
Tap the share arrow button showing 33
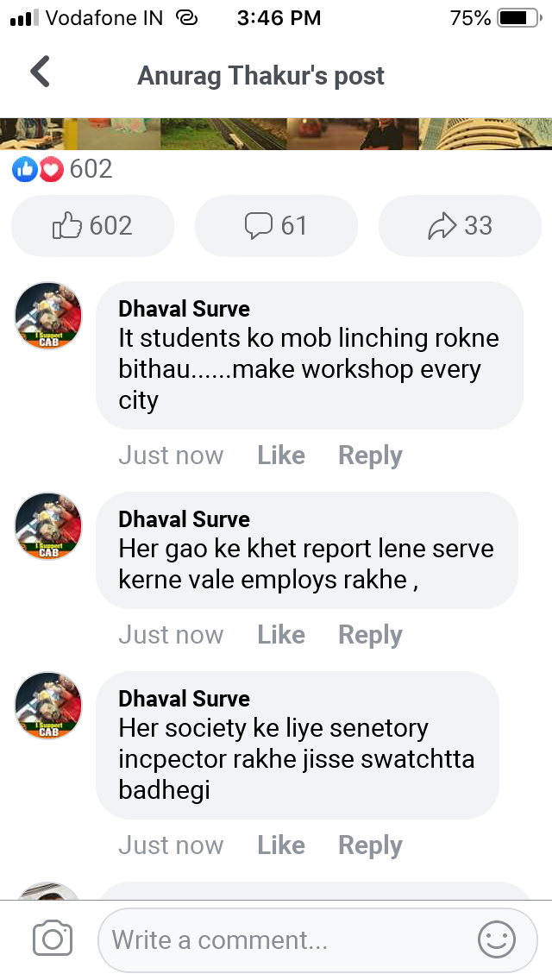460,226
